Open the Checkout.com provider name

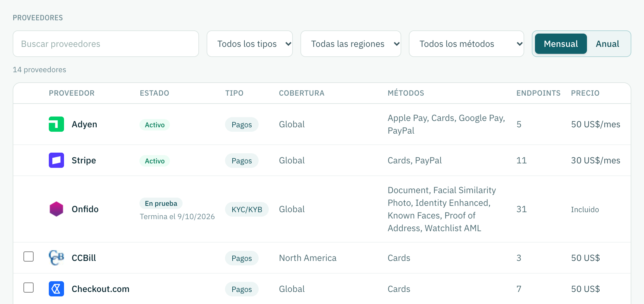(x=100, y=289)
